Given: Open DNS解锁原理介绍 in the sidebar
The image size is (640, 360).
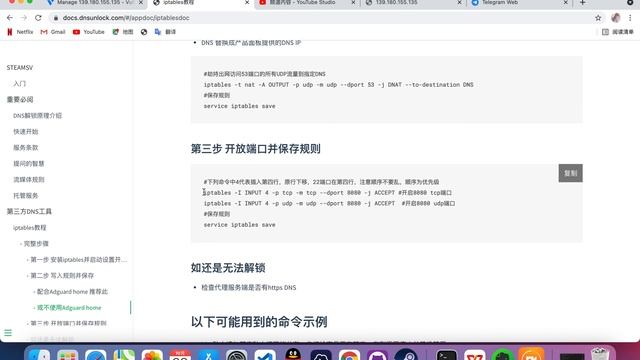Looking at the screenshot, I should click(x=38, y=116).
